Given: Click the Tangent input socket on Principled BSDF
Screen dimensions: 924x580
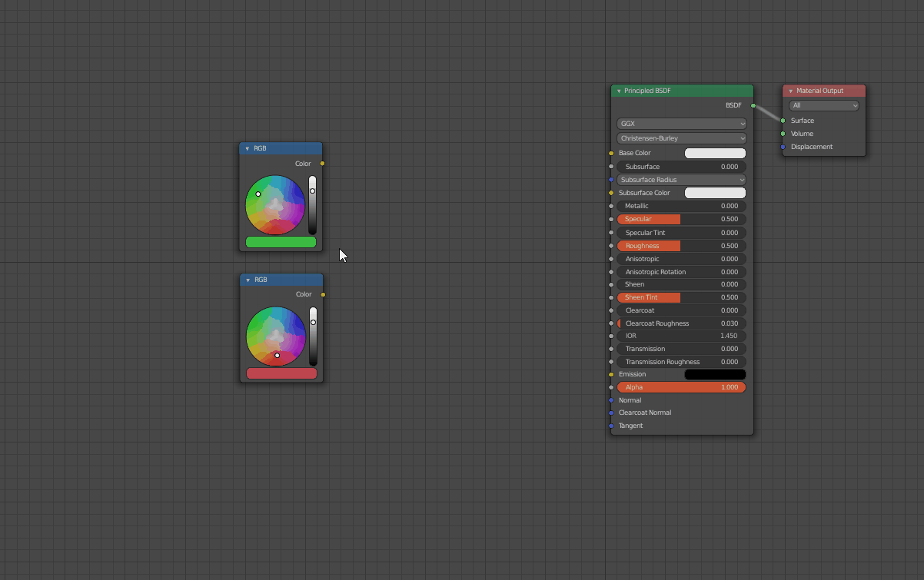Looking at the screenshot, I should pos(611,426).
